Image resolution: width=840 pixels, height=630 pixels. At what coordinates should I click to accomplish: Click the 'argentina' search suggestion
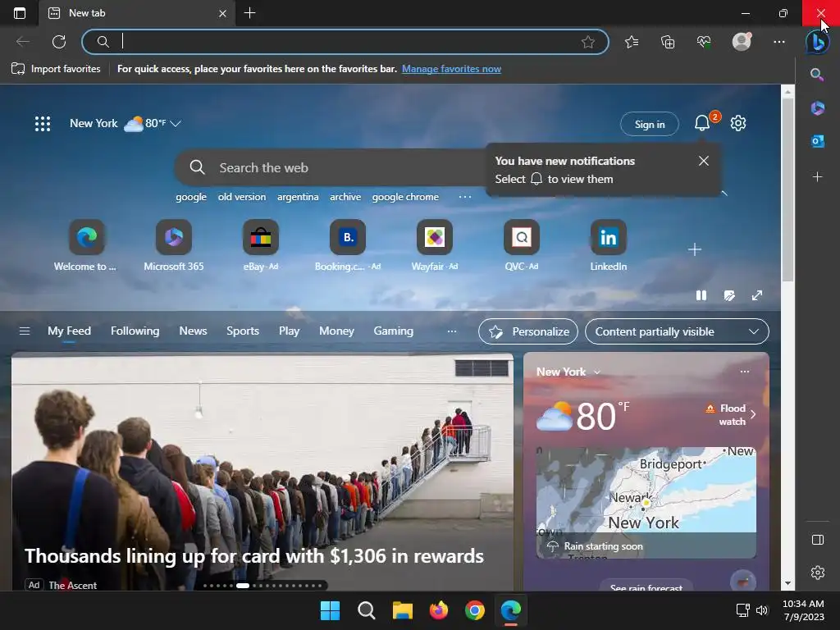coord(297,197)
